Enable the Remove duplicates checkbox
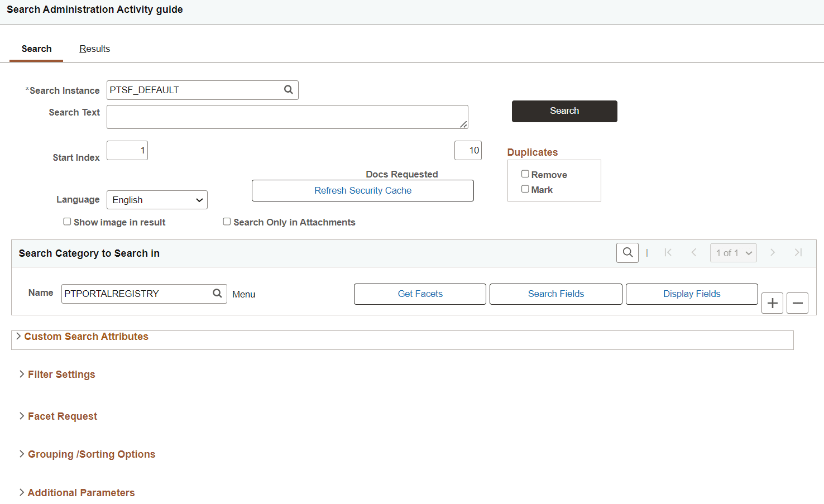This screenshot has width=824, height=504. (525, 174)
